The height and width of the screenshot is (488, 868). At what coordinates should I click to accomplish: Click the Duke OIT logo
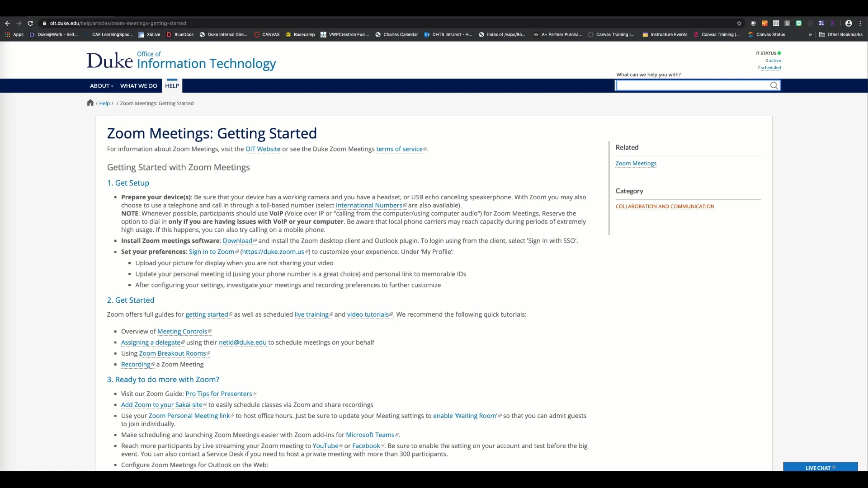(x=181, y=61)
